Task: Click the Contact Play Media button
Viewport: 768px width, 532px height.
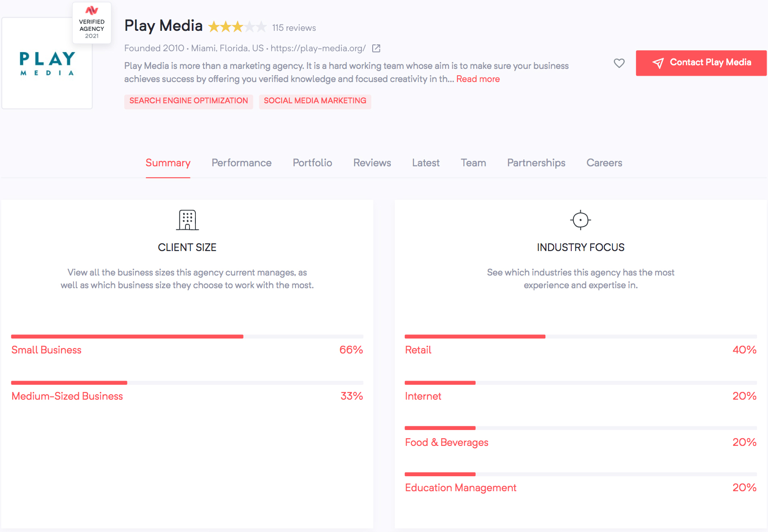Action: (x=701, y=63)
